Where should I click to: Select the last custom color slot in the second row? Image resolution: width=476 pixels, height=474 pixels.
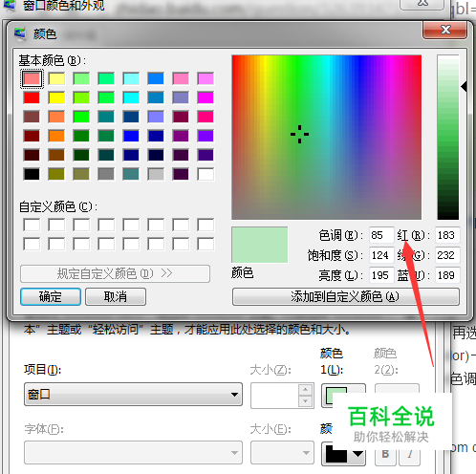click(x=206, y=244)
